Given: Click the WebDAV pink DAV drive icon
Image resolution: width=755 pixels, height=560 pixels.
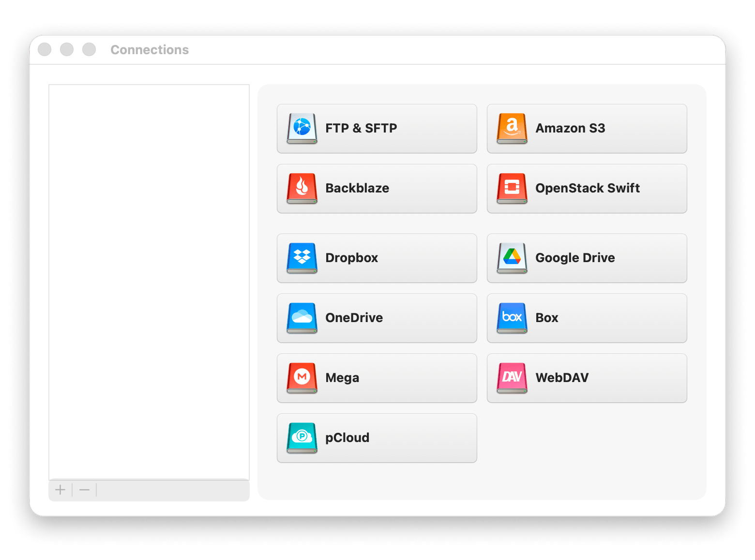Looking at the screenshot, I should (512, 378).
